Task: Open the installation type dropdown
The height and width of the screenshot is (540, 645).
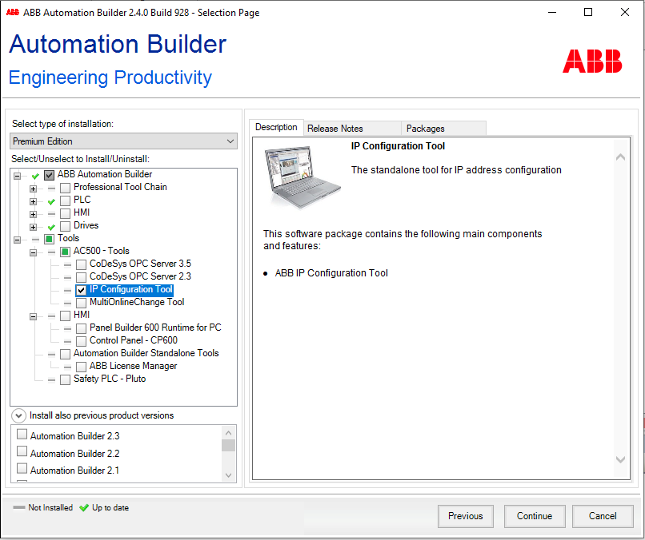Action: click(123, 141)
